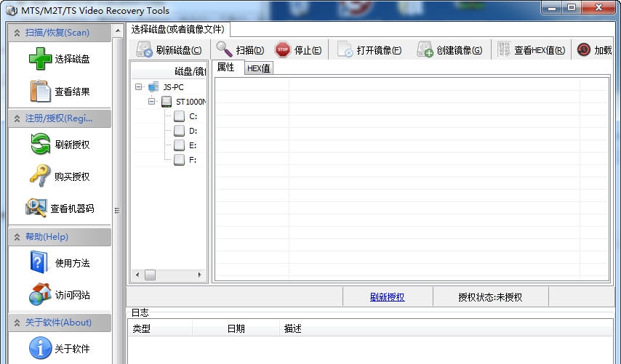This screenshot has height=364, width=621.
Task: Open the 查看结果 clipboard icon
Action: click(x=41, y=91)
